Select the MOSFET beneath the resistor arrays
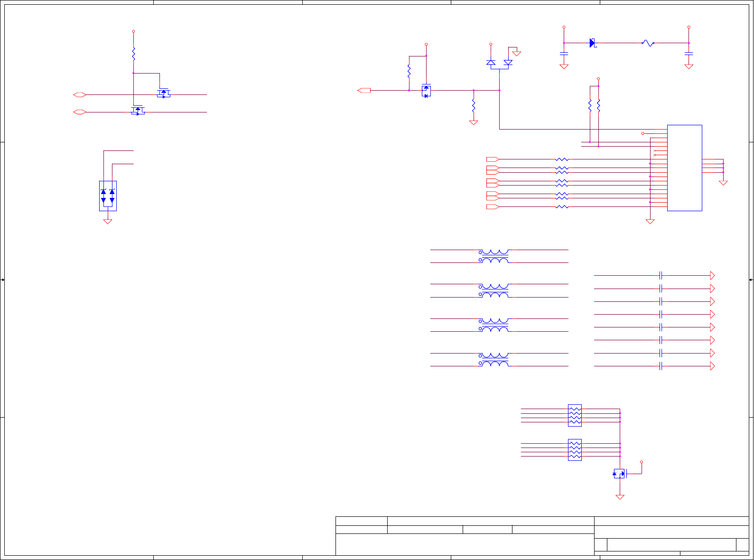Screen dimensions: 754x560 pyautogui.click(x=620, y=474)
